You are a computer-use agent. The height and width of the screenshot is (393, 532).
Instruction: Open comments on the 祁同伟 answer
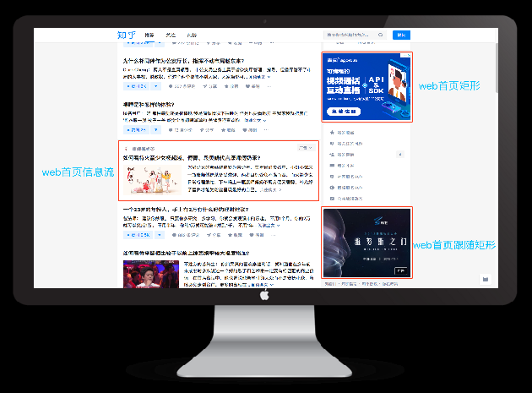click(182, 86)
